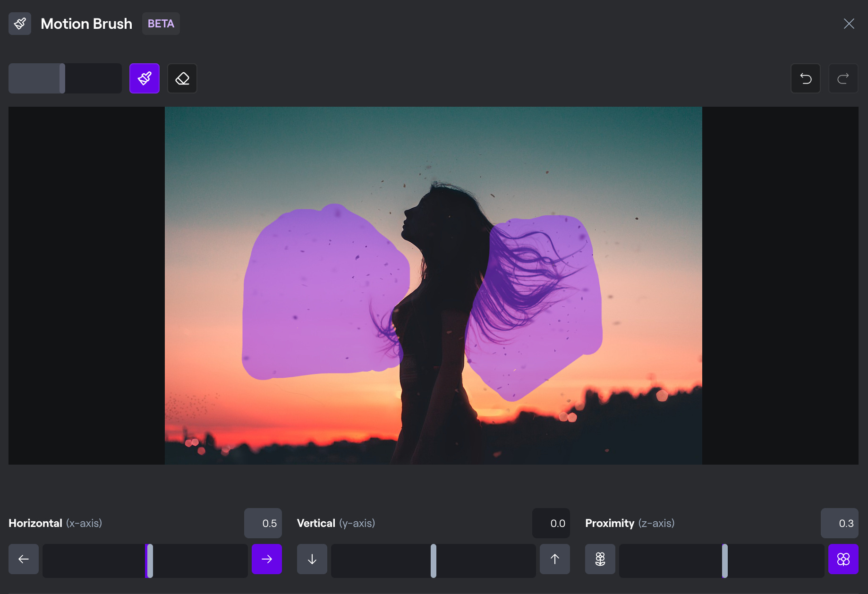Click the right arrow for horizontal motion
This screenshot has height=594, width=868.
click(x=267, y=559)
